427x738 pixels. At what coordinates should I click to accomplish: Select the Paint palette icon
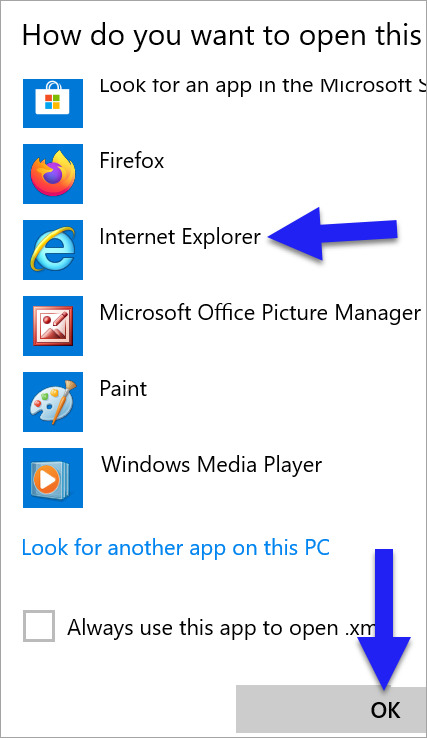pos(53,402)
